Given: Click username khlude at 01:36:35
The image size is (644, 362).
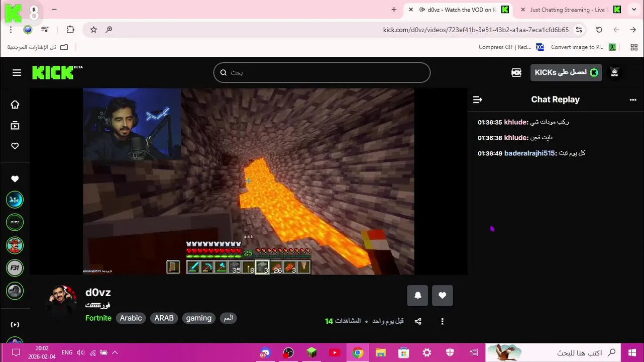Looking at the screenshot, I should pyautogui.click(x=516, y=122).
